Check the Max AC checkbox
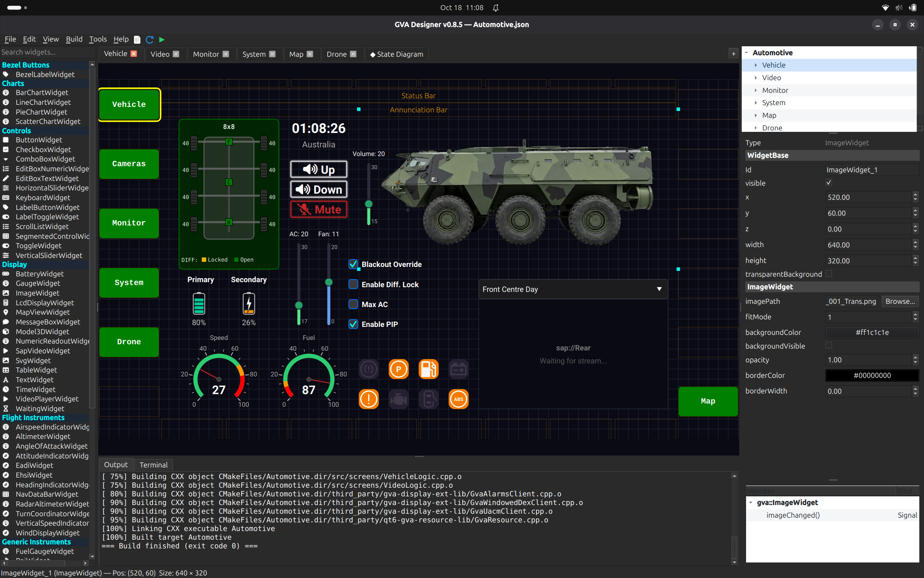Screen dimensions: 924x578 pos(353,304)
